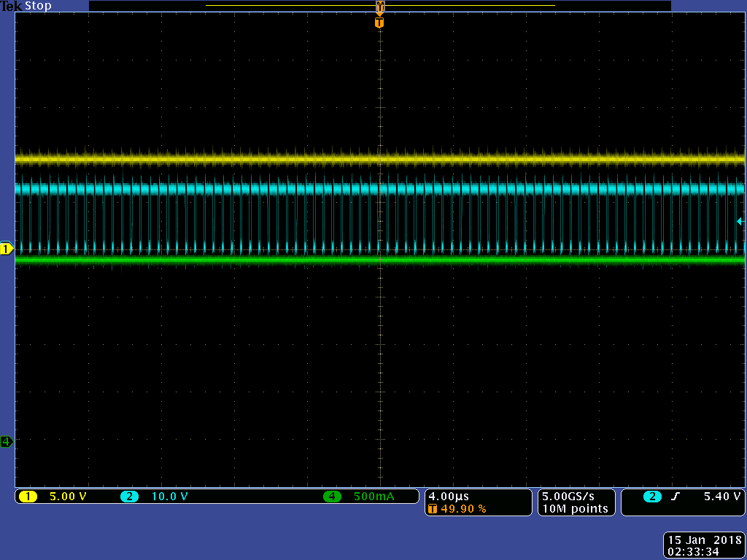
Task: Click the 15 Jan 2018 date display
Action: [704, 540]
